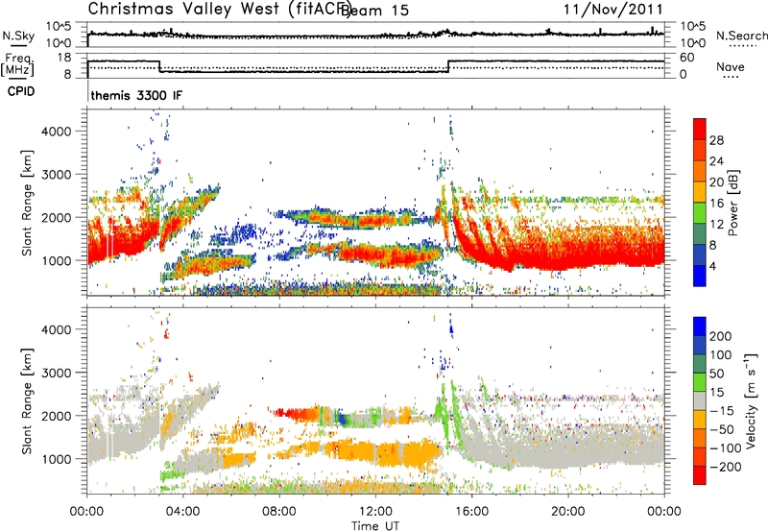Click the '-50' label on the velocity colorbar
The width and height of the screenshot is (768, 532).
pyautogui.click(x=722, y=429)
